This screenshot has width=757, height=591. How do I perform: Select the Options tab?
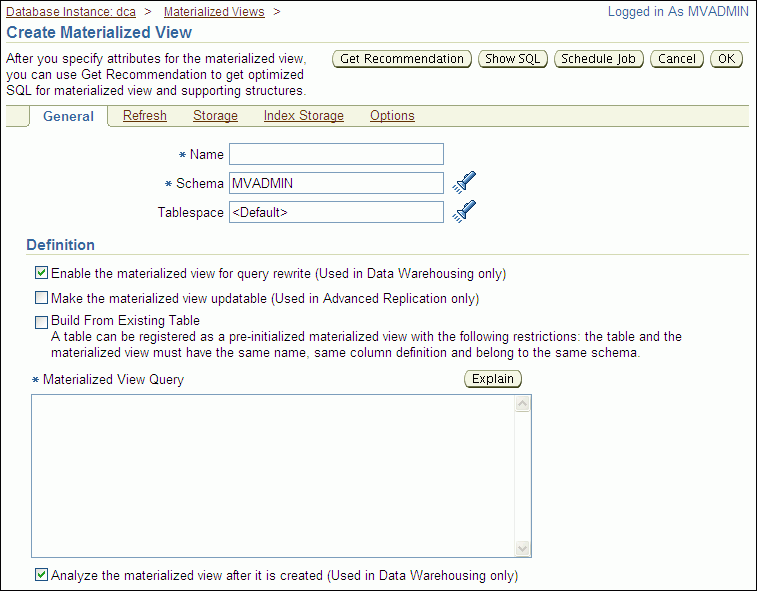pos(392,116)
